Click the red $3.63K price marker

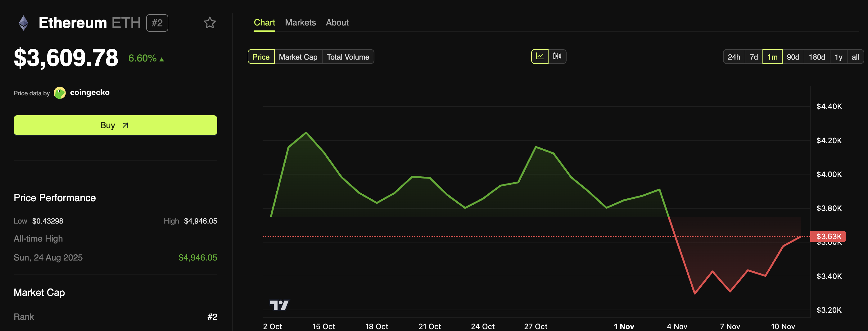click(828, 236)
